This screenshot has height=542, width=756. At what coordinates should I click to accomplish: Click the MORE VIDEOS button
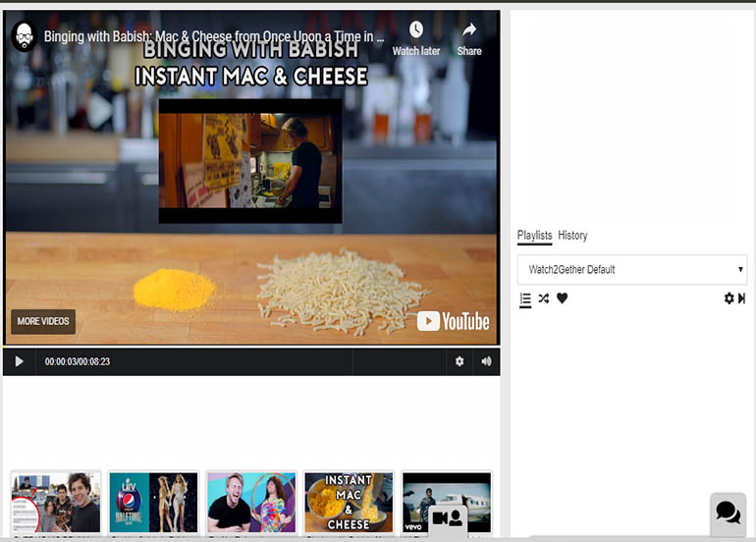(43, 321)
